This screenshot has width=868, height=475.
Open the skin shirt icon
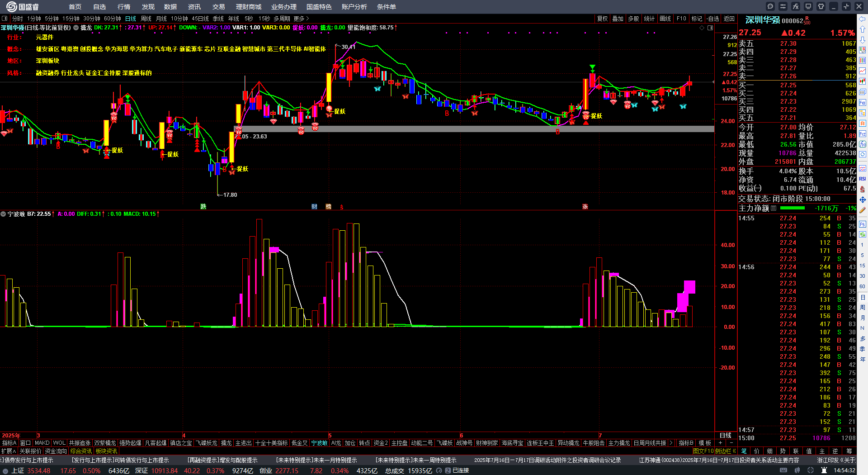tap(821, 6)
